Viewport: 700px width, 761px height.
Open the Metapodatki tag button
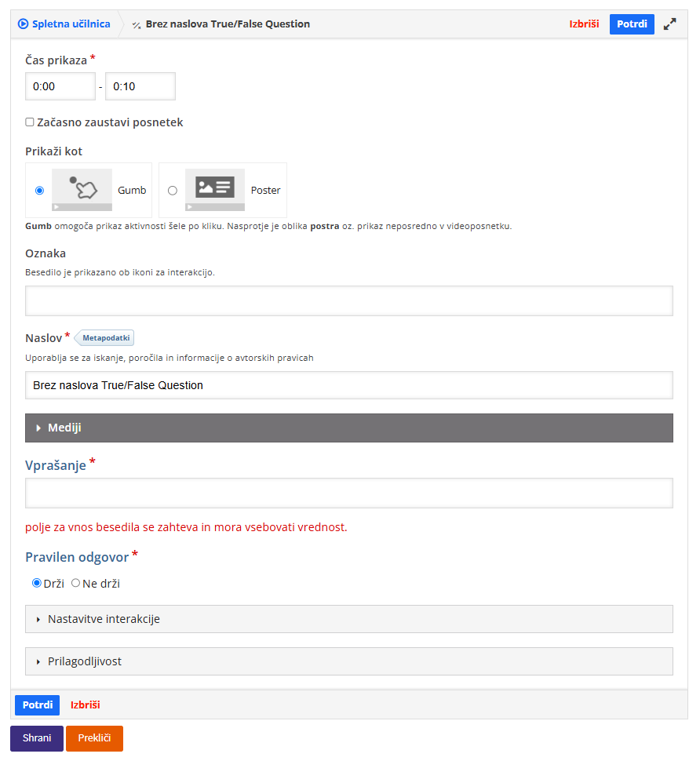[106, 338]
